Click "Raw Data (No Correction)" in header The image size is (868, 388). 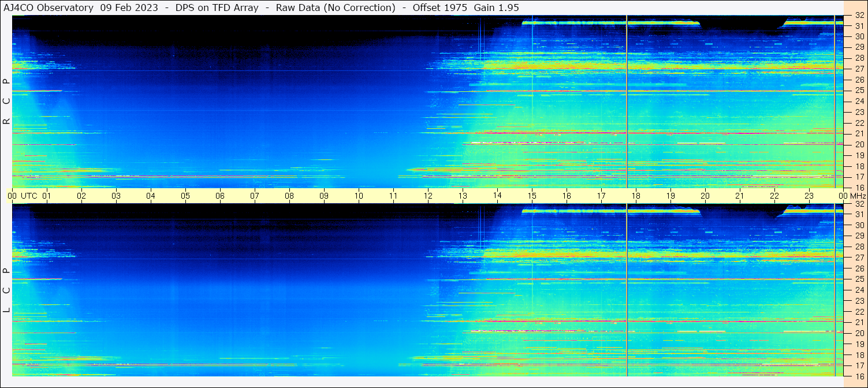[x=336, y=8]
